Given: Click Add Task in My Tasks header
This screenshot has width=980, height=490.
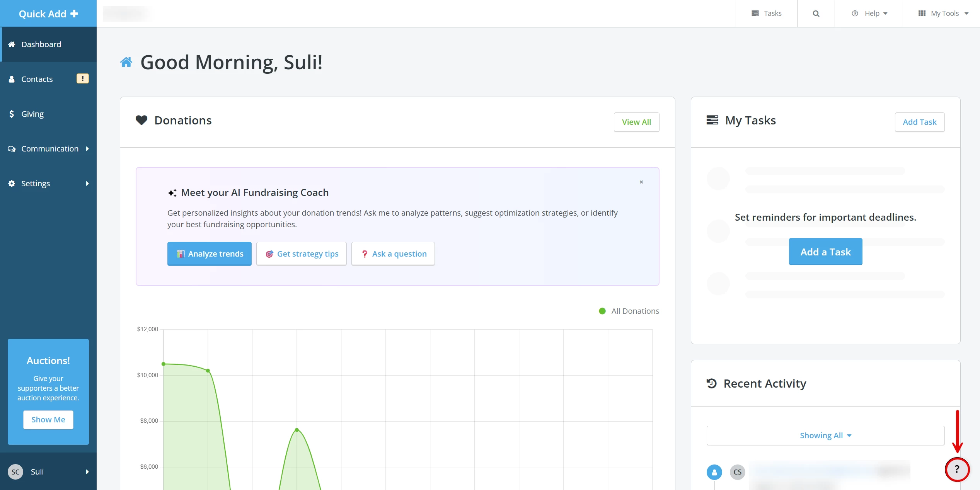Looking at the screenshot, I should click(x=920, y=122).
